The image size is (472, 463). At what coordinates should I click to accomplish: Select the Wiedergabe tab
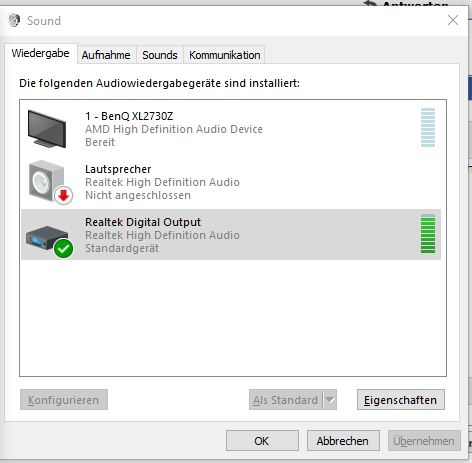41,53
